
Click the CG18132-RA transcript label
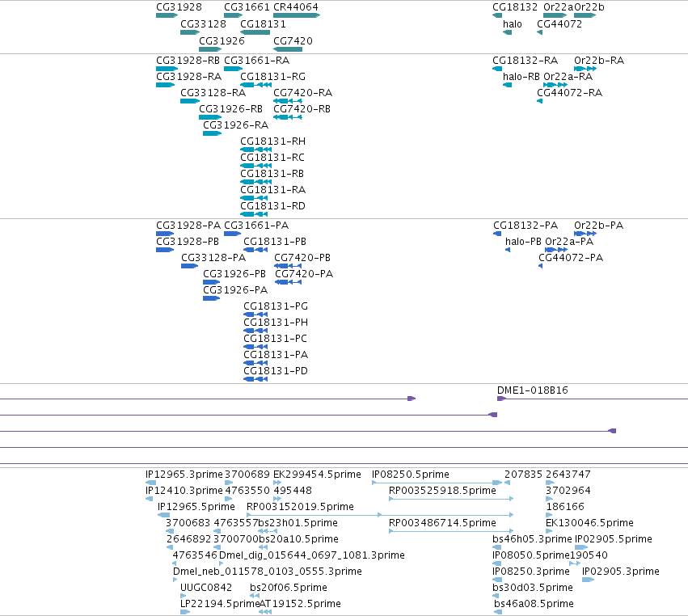tap(525, 60)
